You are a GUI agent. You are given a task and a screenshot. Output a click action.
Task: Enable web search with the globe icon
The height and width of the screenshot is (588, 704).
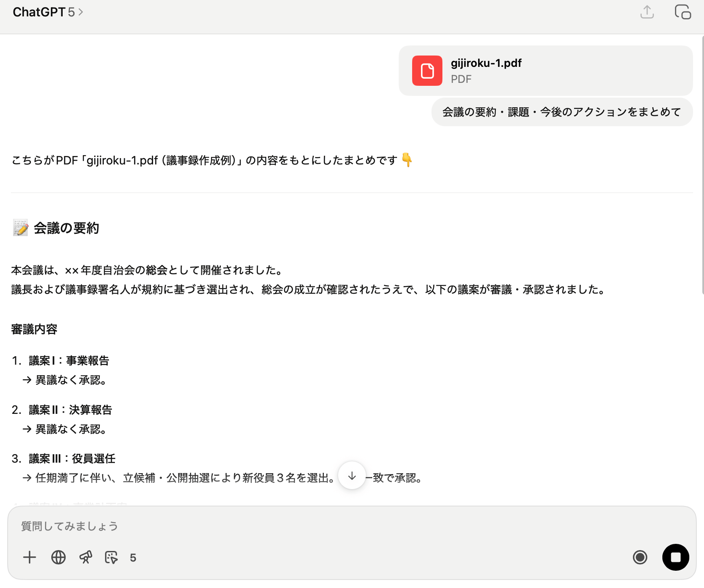[58, 557]
